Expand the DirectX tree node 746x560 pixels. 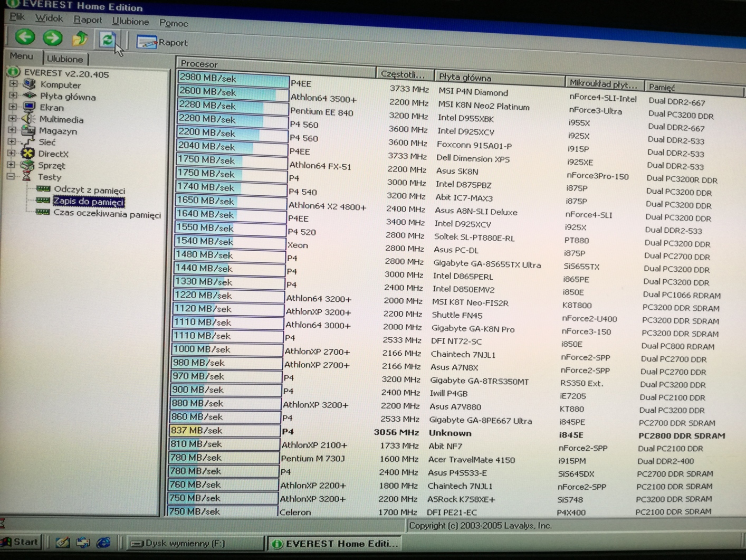pyautogui.click(x=11, y=153)
